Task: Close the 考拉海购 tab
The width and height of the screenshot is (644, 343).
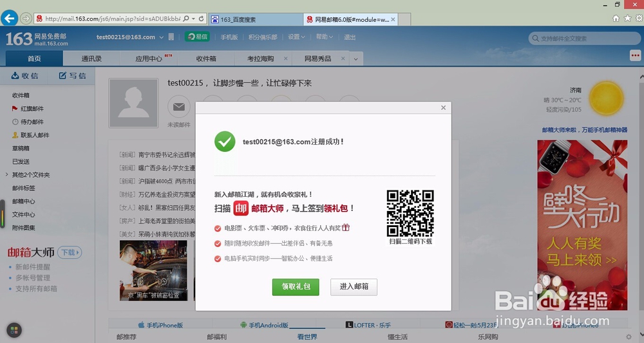Action: [285, 59]
